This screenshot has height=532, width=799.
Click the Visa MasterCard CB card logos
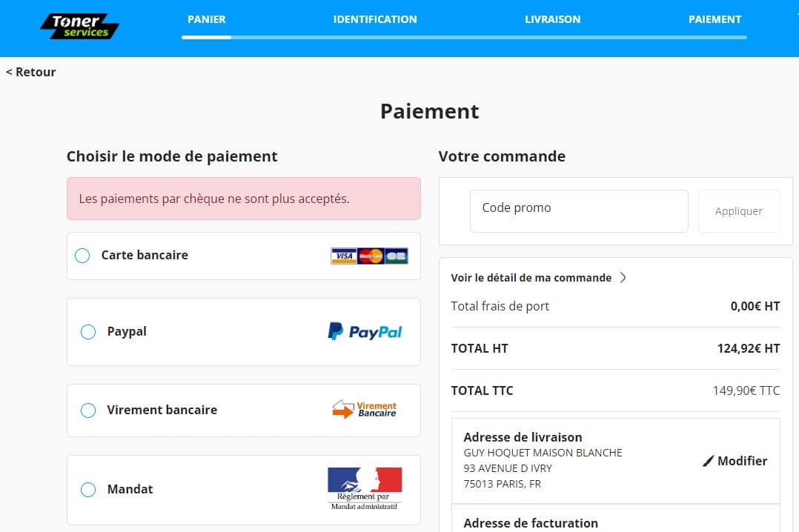pyautogui.click(x=369, y=256)
